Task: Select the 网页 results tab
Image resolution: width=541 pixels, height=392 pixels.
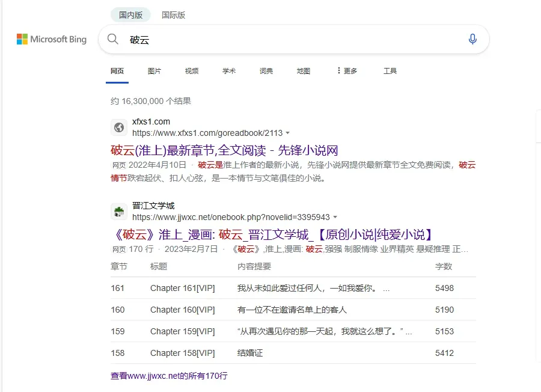Action: [x=117, y=71]
